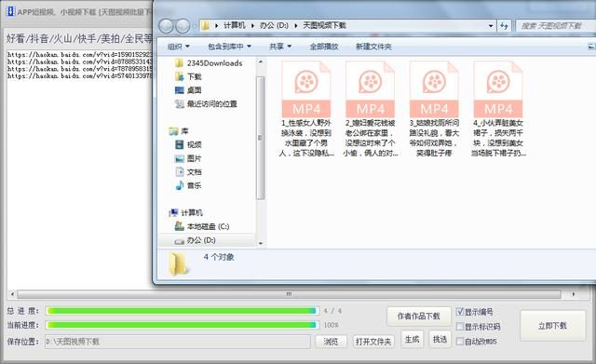Uncheck the 显示编号 checkbox
Viewport: 596px width, 364px height.
pos(460,312)
